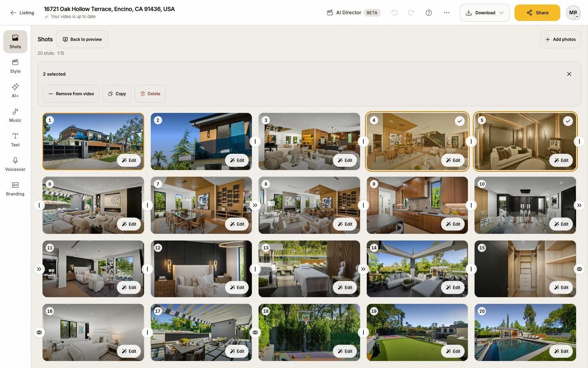
Task: Select shot 18 basketball court thumbnail
Action: pyautogui.click(x=309, y=332)
